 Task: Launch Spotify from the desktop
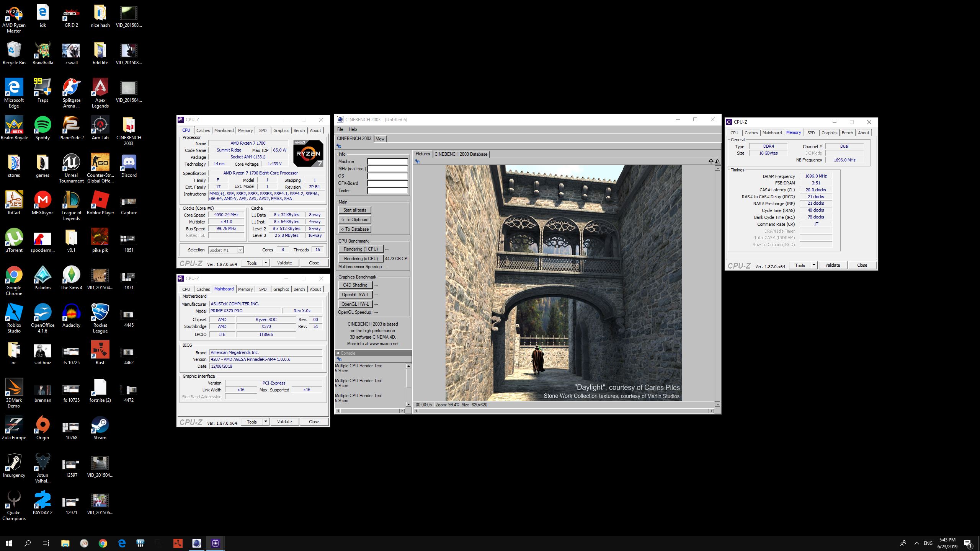[x=42, y=129]
